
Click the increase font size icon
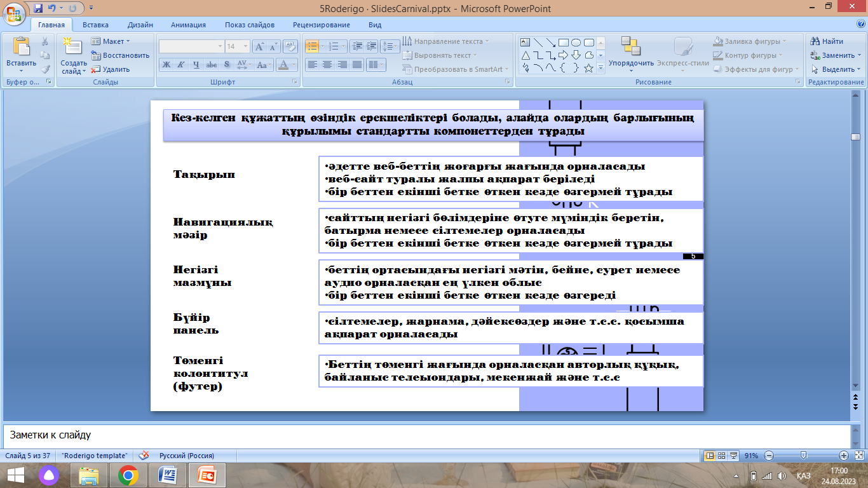pos(259,46)
